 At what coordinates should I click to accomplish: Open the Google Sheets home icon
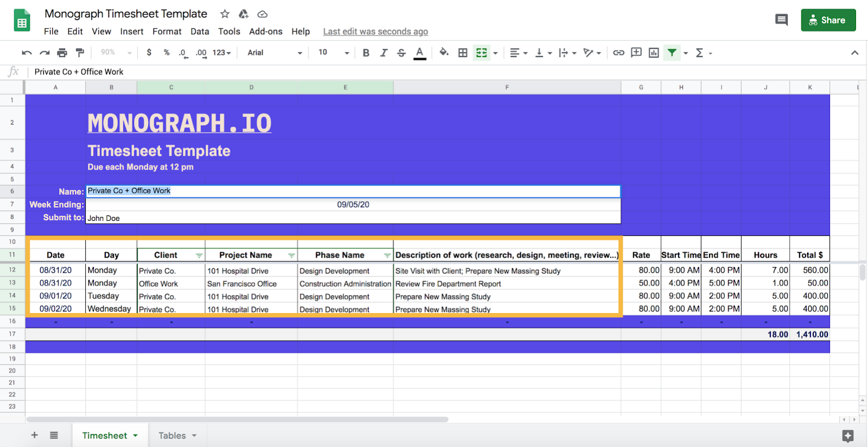[x=22, y=20]
